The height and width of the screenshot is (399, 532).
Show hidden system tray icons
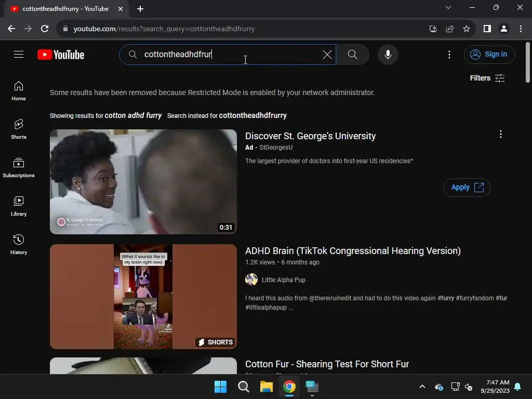422,387
